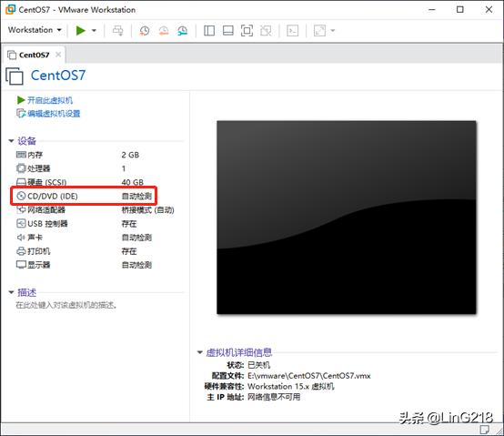Screen dimensions: 504x436
Task: Click the Workstation 15.x 虚拟机 compatibility text
Action: (x=291, y=386)
